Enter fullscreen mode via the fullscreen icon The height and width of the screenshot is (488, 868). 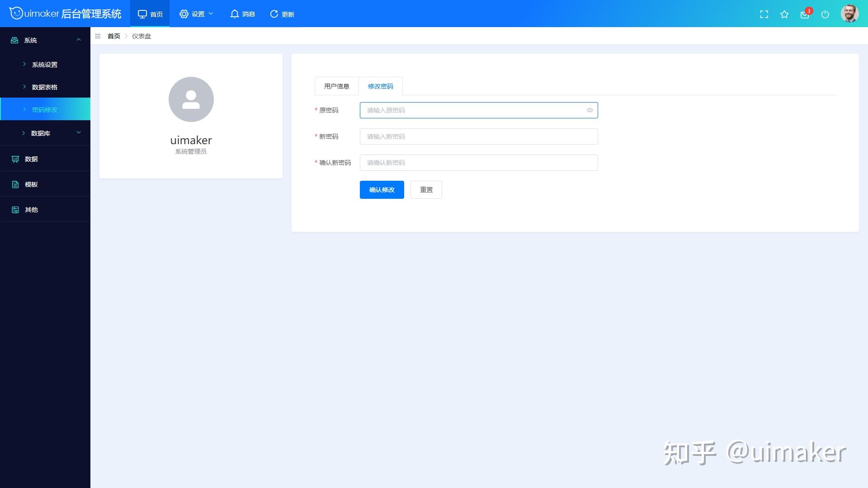pyautogui.click(x=764, y=14)
